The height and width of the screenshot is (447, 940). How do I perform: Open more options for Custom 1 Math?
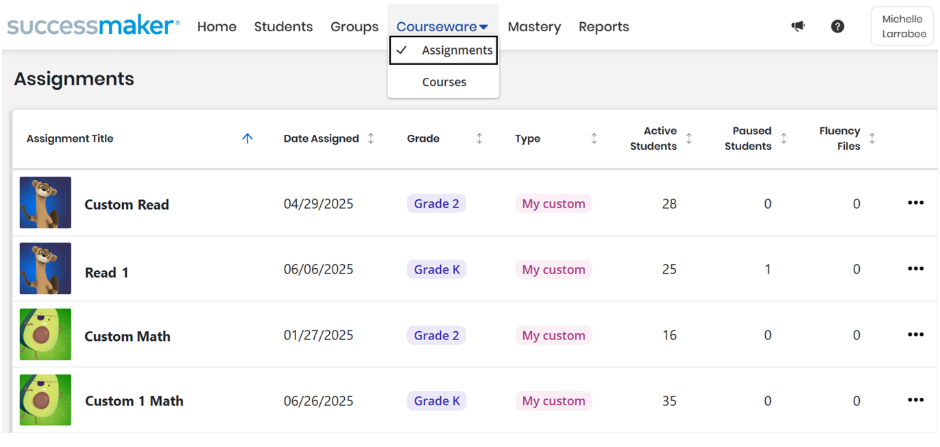[915, 400]
